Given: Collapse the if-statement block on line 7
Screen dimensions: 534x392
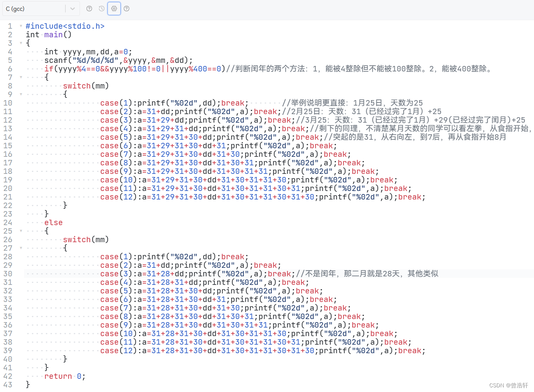Looking at the screenshot, I should click(x=21, y=77).
